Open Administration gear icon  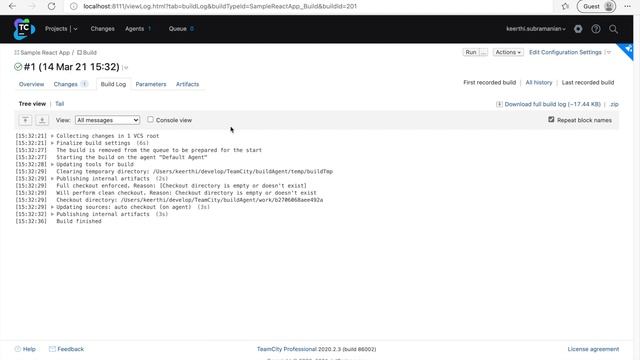pyautogui.click(x=578, y=29)
